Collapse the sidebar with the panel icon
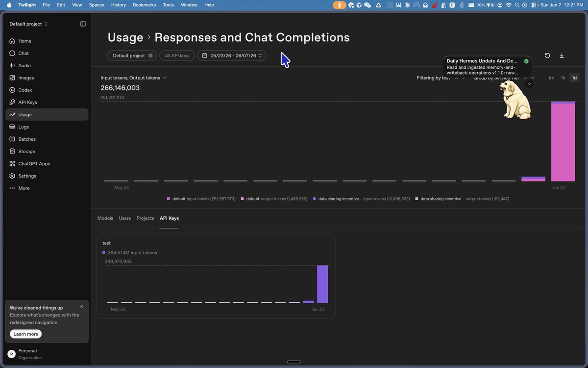This screenshot has height=368, width=588. coord(83,24)
